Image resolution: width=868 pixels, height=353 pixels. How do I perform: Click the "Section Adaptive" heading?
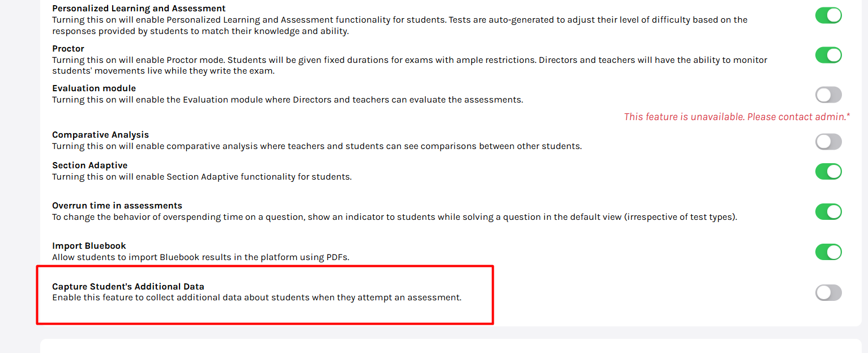[89, 165]
